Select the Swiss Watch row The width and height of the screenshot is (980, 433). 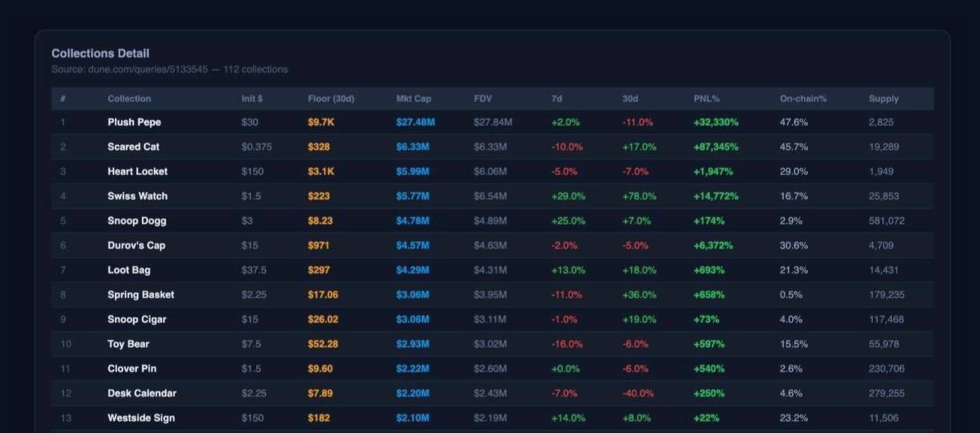(x=492, y=196)
